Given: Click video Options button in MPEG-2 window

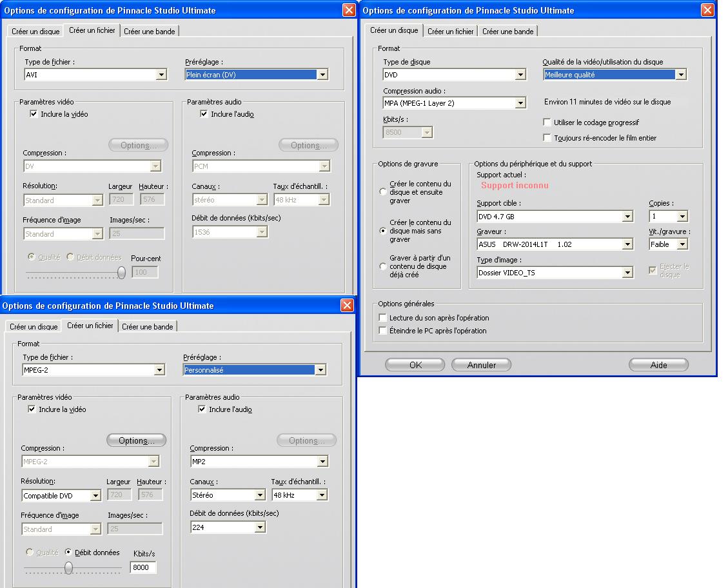Looking at the screenshot, I should click(x=137, y=440).
